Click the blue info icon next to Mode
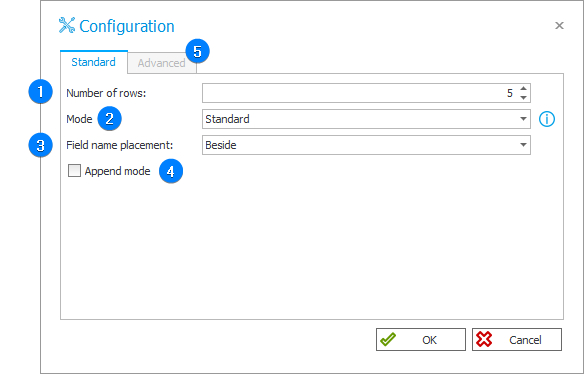The image size is (584, 374). click(x=547, y=119)
